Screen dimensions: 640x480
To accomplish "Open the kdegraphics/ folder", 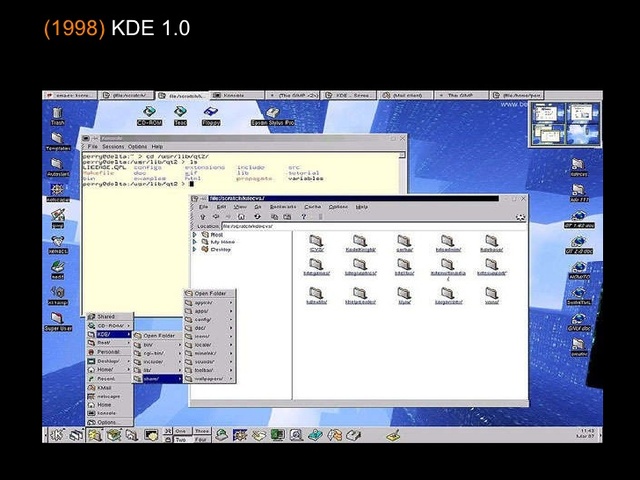I will (360, 267).
